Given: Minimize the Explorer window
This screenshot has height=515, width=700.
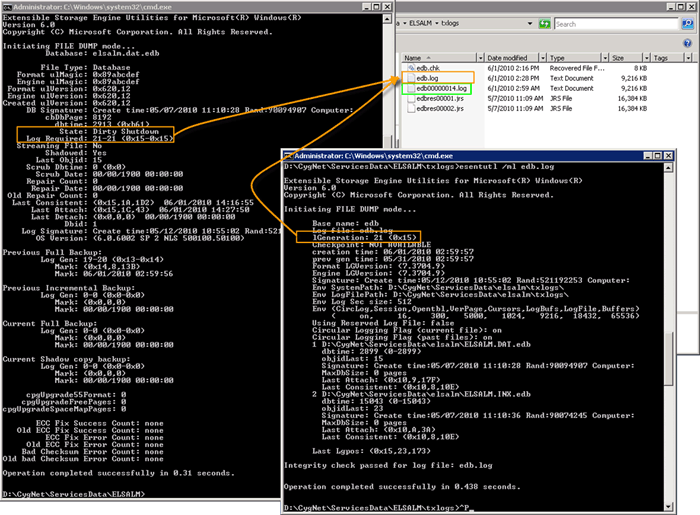Looking at the screenshot, I should 672,7.
